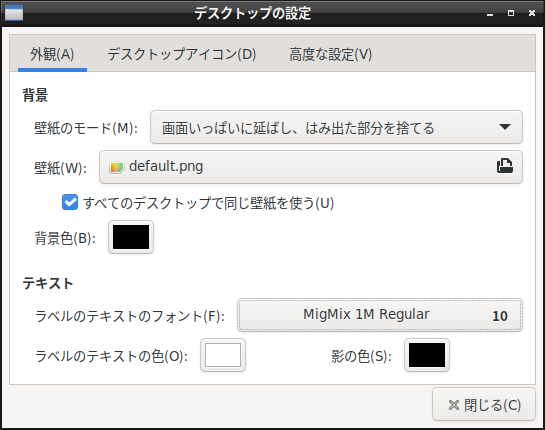The image size is (545, 430).
Task: Switch to デスクトップアイコン tab
Action: (x=182, y=54)
